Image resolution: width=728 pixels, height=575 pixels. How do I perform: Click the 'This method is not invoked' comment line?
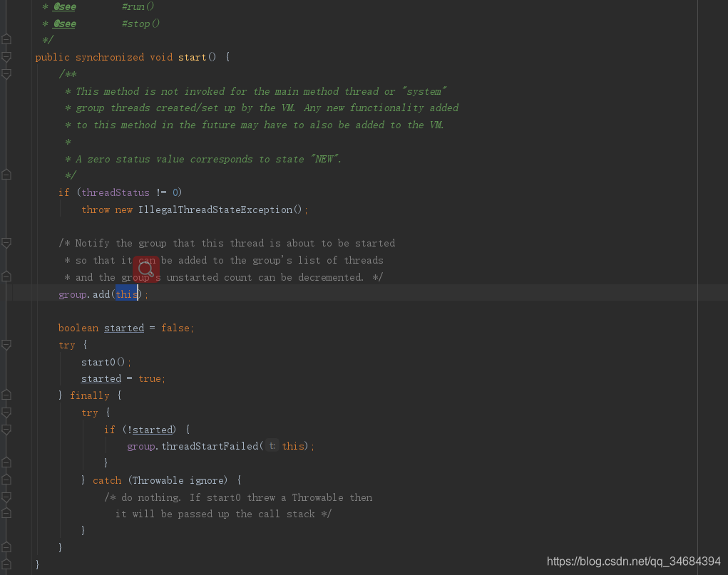click(256, 91)
